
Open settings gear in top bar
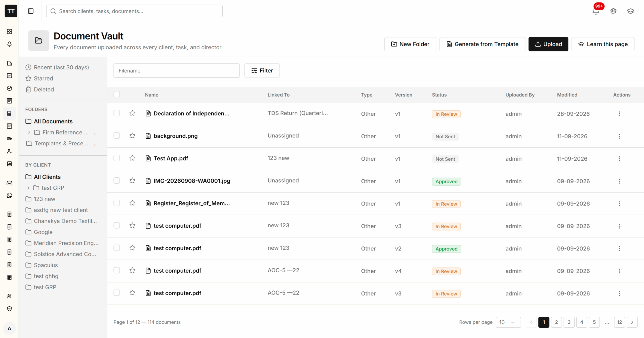tap(613, 11)
